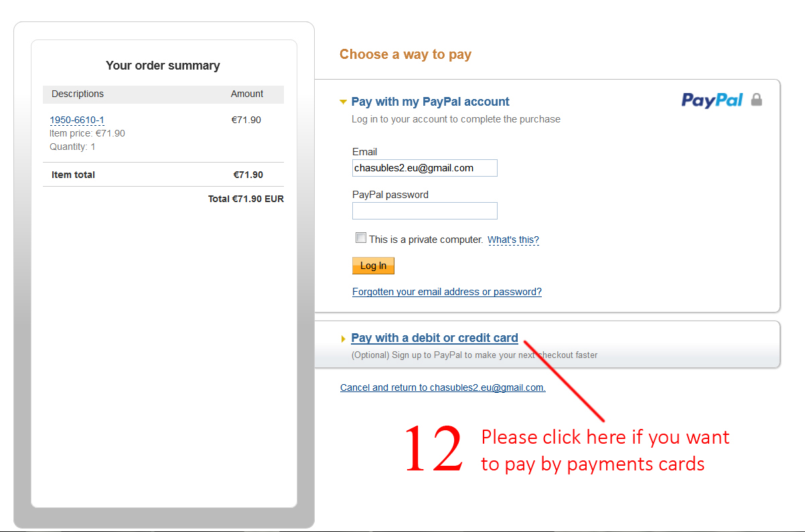Screen dimensions: 805x532
Task: Collapse the PayPal account section arrow
Action: pos(343,102)
